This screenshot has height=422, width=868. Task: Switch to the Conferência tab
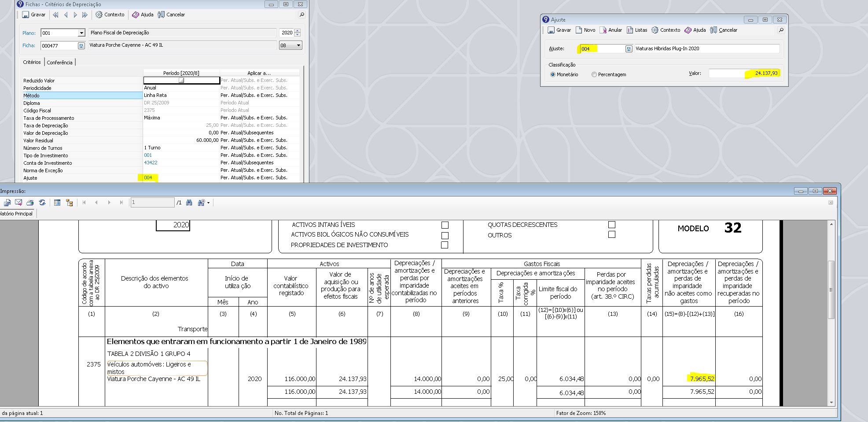59,63
